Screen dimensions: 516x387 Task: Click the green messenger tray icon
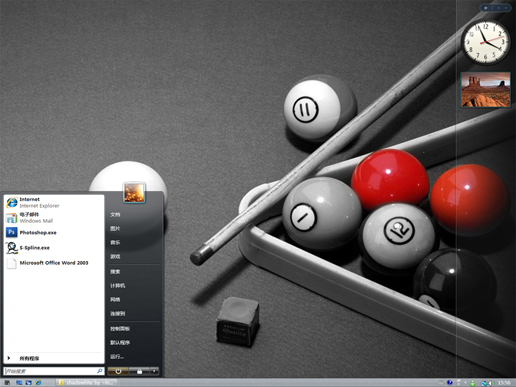(x=472, y=383)
